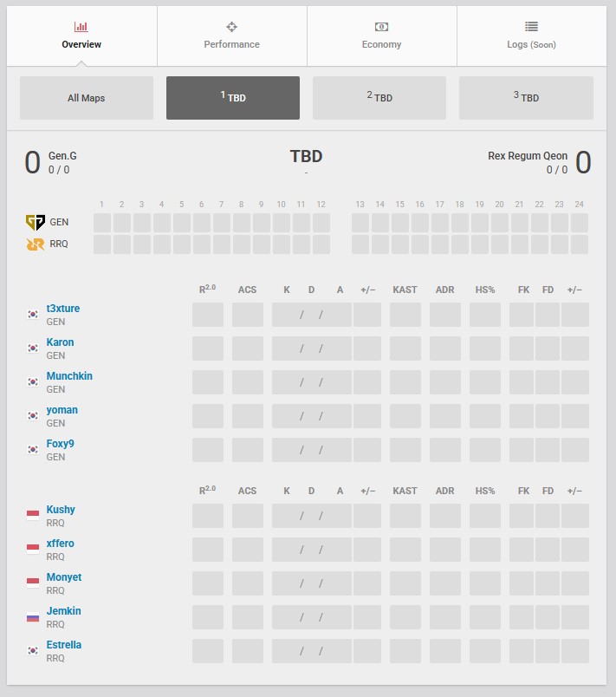Click Kushy's rating stat cell

(x=208, y=516)
